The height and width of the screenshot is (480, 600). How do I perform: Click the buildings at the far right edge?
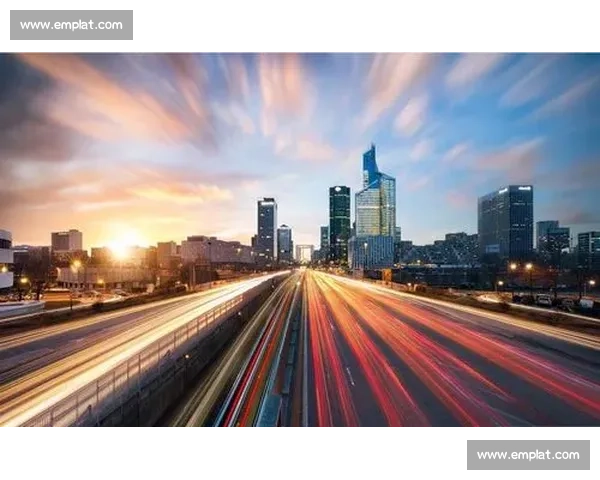click(587, 248)
